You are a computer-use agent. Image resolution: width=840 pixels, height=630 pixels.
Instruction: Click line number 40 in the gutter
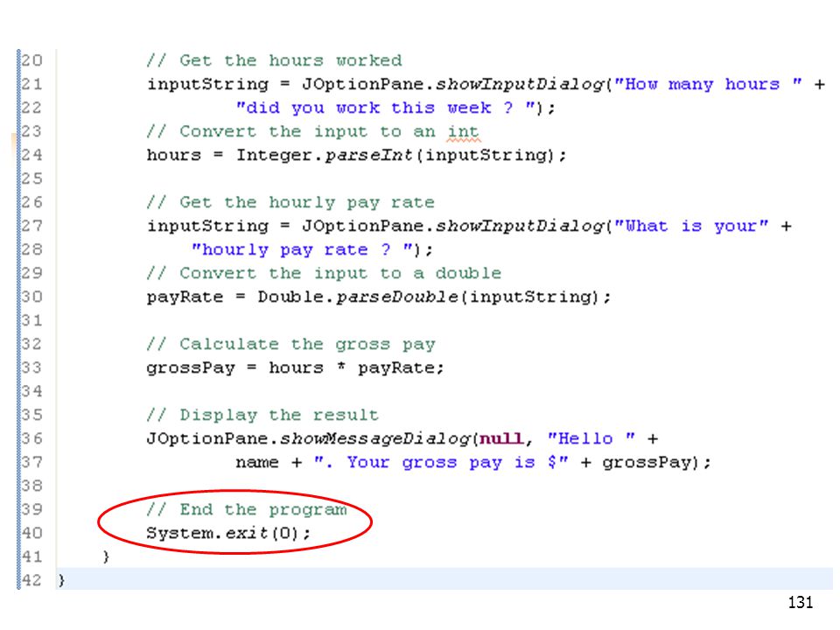31,533
